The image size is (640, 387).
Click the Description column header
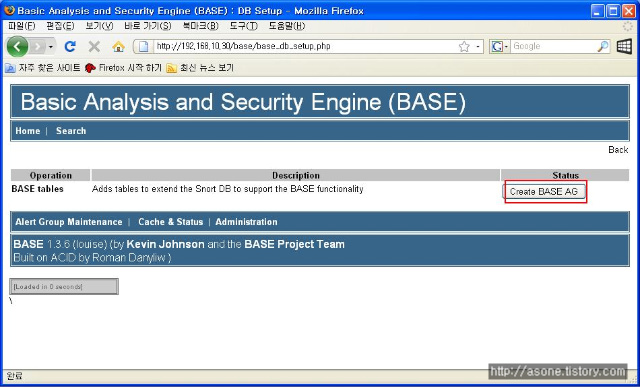point(296,176)
